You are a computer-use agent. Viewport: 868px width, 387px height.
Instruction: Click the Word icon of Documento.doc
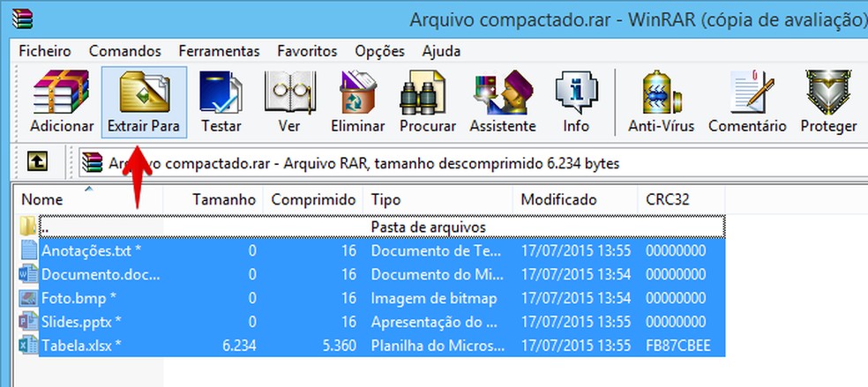pyautogui.click(x=28, y=274)
